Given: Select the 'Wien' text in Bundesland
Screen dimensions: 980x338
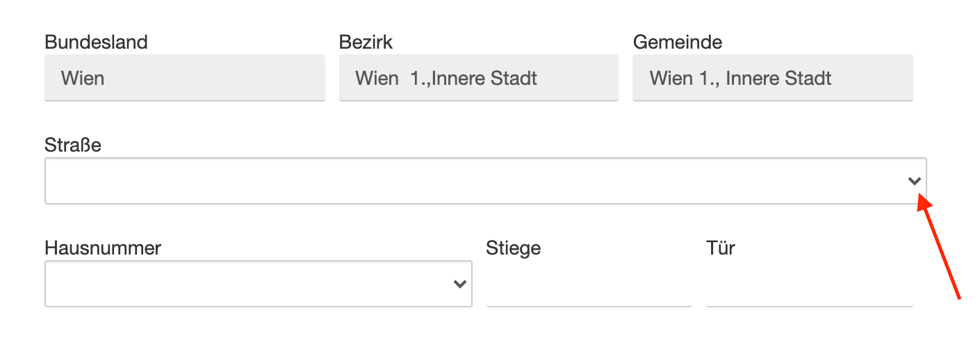Looking at the screenshot, I should pos(83,78).
